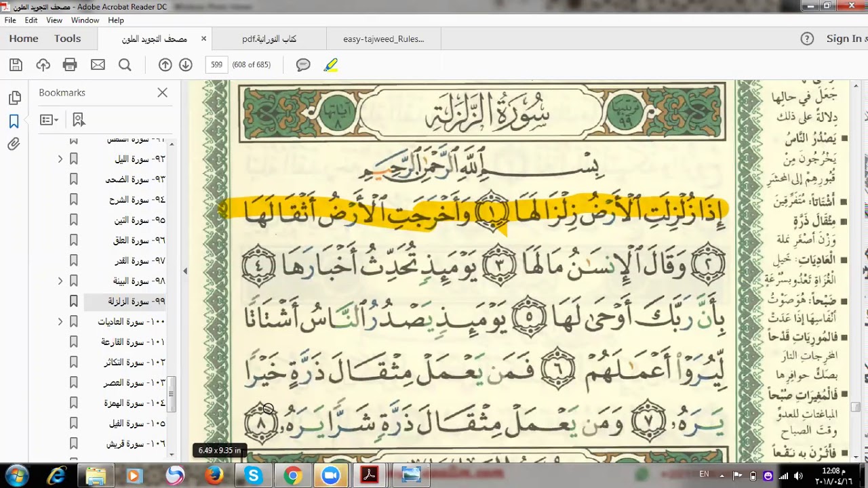Image resolution: width=868 pixels, height=488 pixels.
Task: Click Adobe Acrobat Reader taskbar icon
Action: coord(369,475)
